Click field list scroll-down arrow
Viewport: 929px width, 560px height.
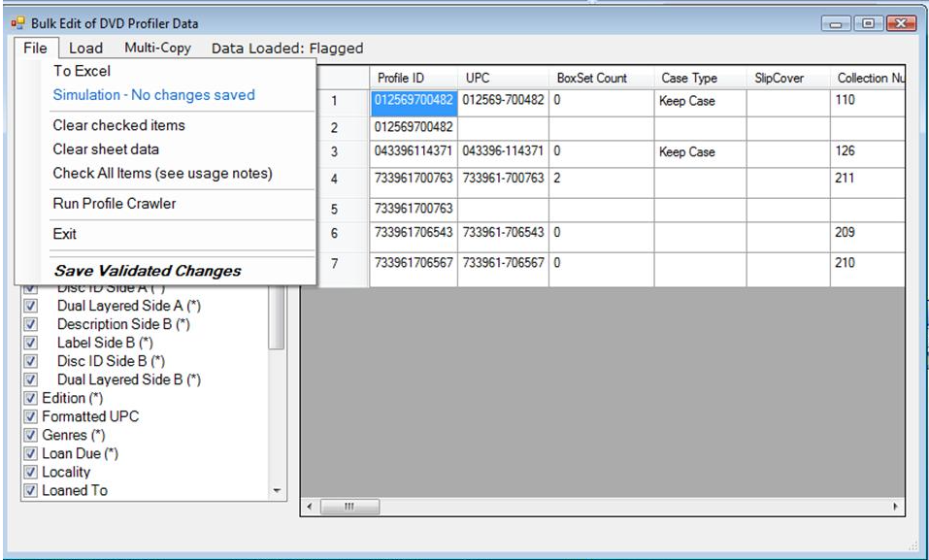click(277, 491)
